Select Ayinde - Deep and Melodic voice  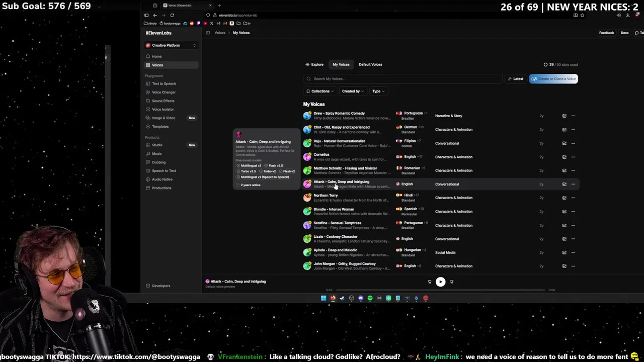441,252
